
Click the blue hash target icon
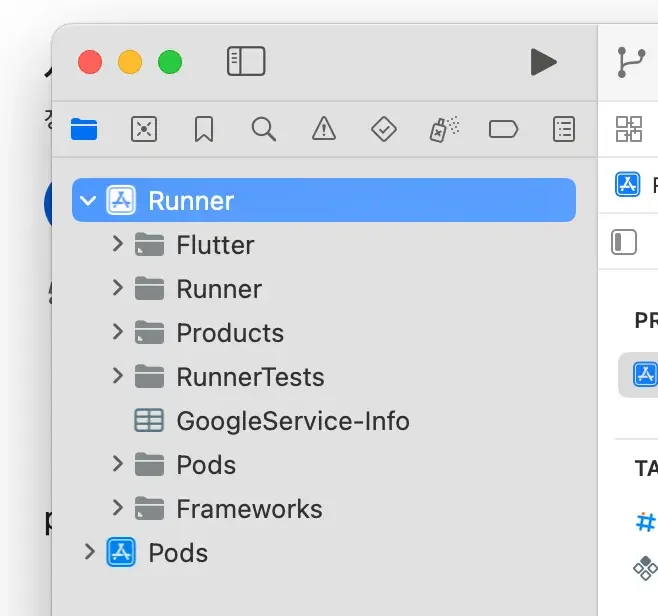click(x=645, y=522)
